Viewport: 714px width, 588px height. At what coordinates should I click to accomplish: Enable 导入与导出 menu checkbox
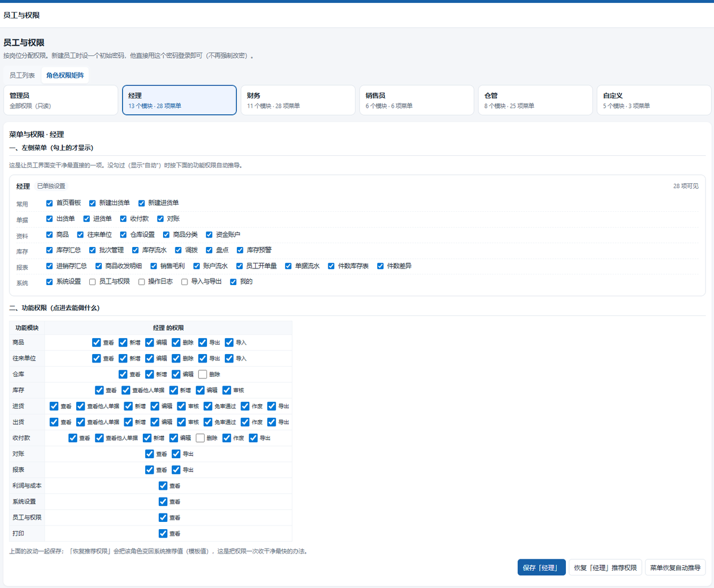tap(184, 282)
